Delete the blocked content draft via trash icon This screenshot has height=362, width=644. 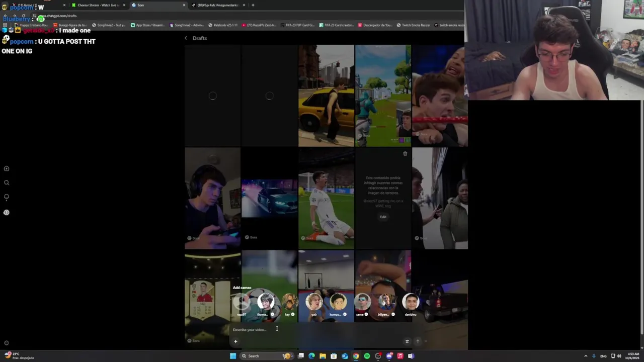405,154
